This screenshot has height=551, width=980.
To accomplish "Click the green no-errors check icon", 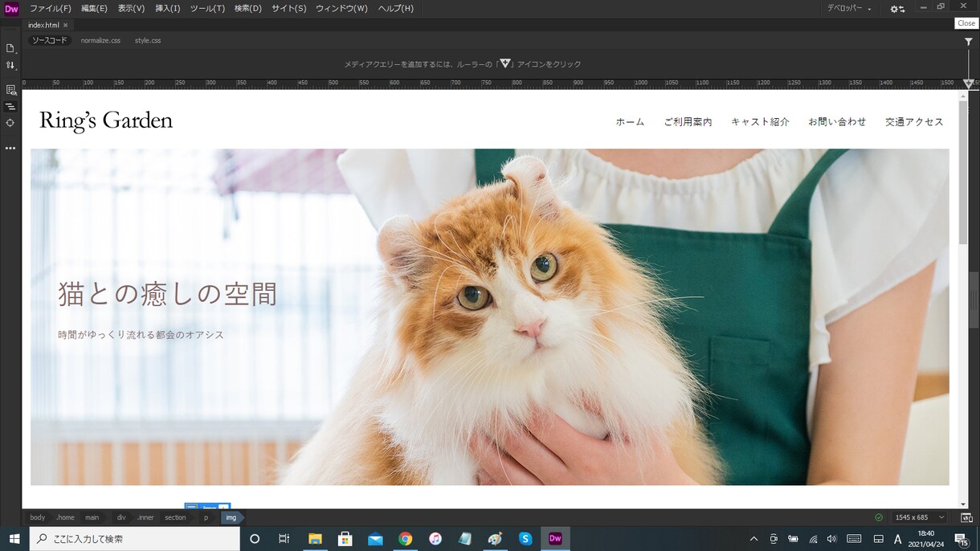I will [x=879, y=517].
